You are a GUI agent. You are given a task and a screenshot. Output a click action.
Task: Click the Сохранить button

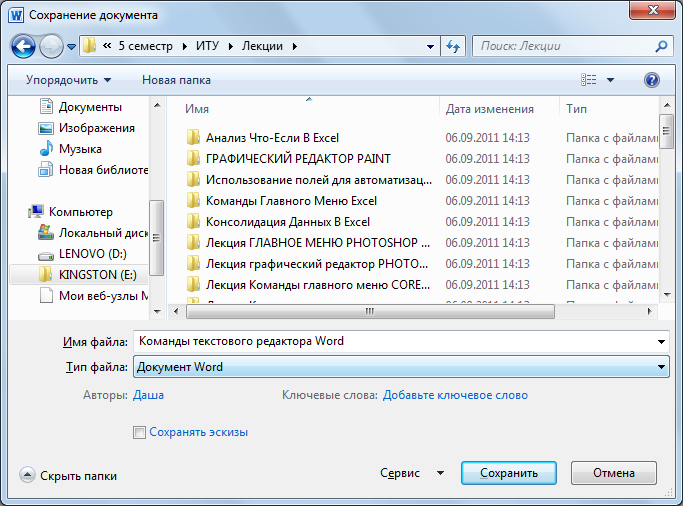tap(509, 473)
